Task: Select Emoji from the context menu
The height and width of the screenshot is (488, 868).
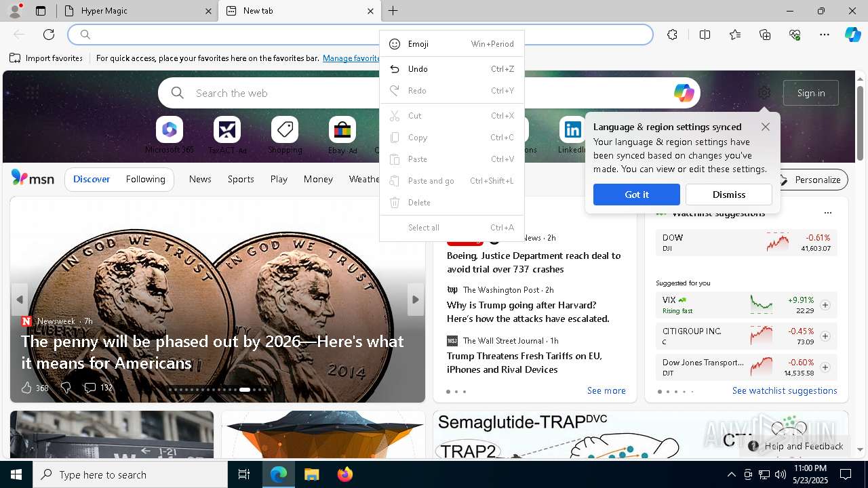Action: click(452, 44)
